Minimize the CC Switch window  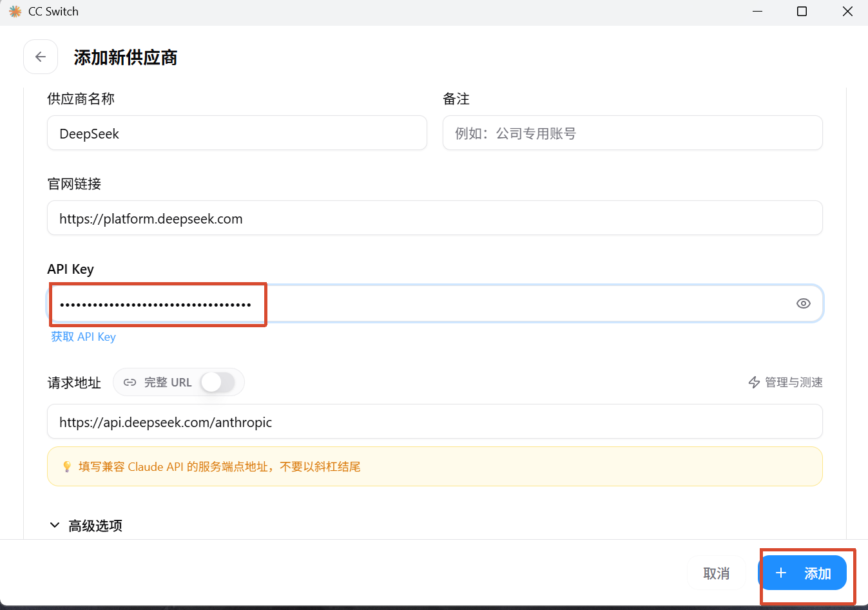[757, 12]
